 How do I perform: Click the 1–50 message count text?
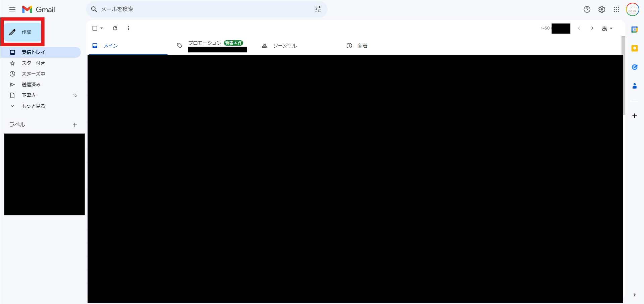(x=545, y=28)
